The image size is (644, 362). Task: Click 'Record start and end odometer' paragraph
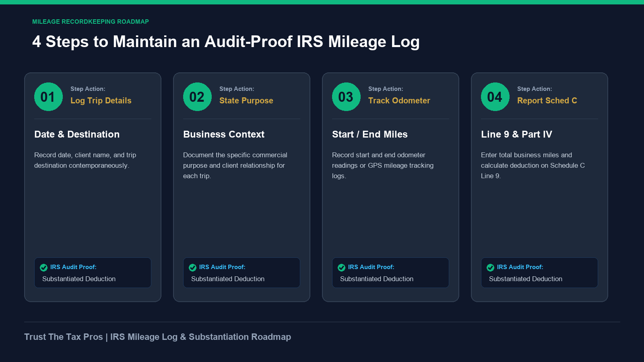click(383, 165)
